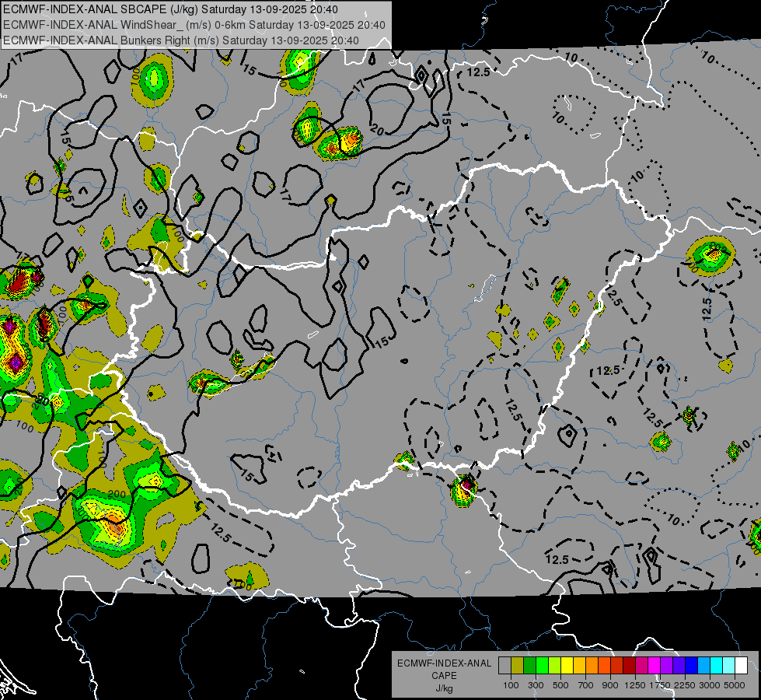Viewport: 761px width, 700px height.
Task: Click the 300 legend value
Action: (x=536, y=685)
